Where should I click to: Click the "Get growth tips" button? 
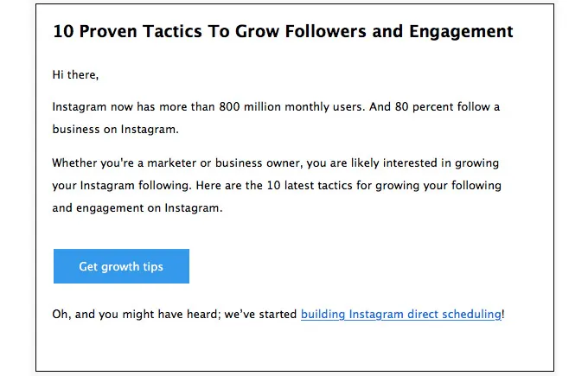click(121, 266)
